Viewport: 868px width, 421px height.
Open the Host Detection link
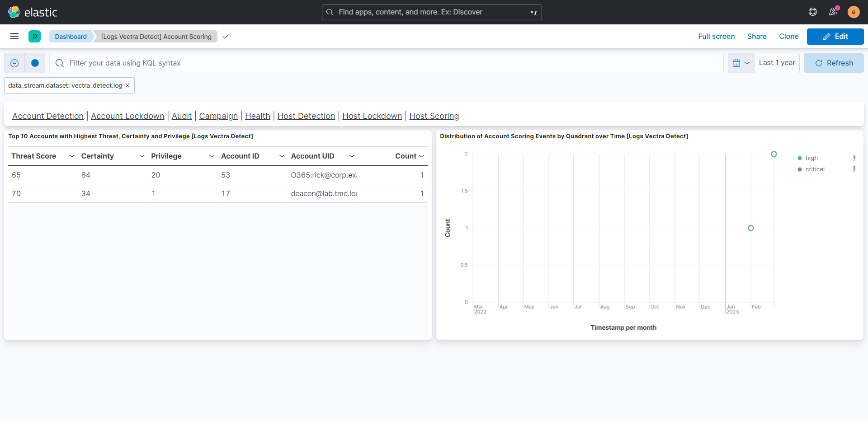click(x=306, y=116)
